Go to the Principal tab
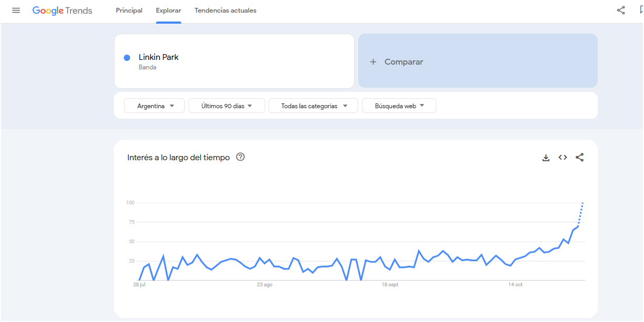The image size is (644, 322). click(129, 11)
